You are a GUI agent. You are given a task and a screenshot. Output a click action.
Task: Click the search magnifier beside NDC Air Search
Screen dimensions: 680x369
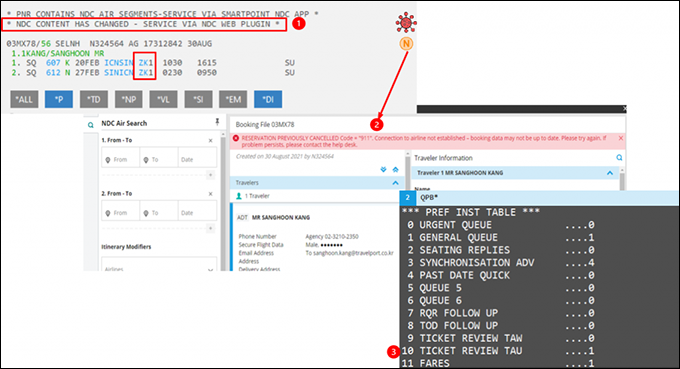[x=91, y=125]
